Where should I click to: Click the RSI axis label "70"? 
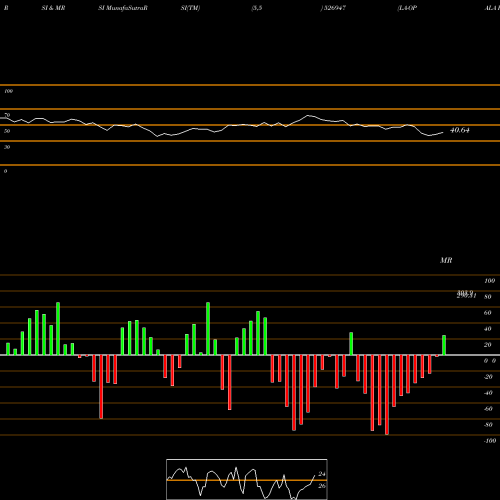tap(7, 115)
